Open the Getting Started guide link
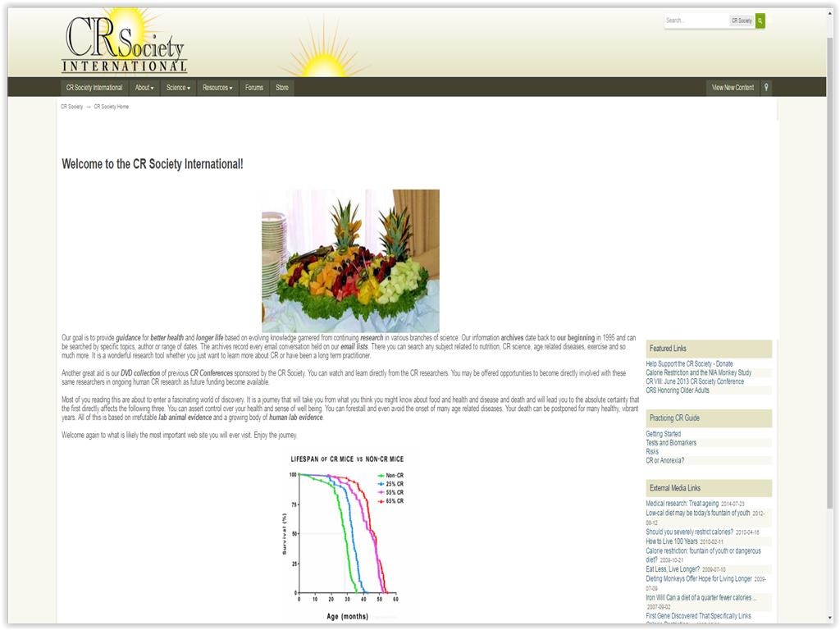Image resolution: width=840 pixels, height=630 pixels. 663,434
